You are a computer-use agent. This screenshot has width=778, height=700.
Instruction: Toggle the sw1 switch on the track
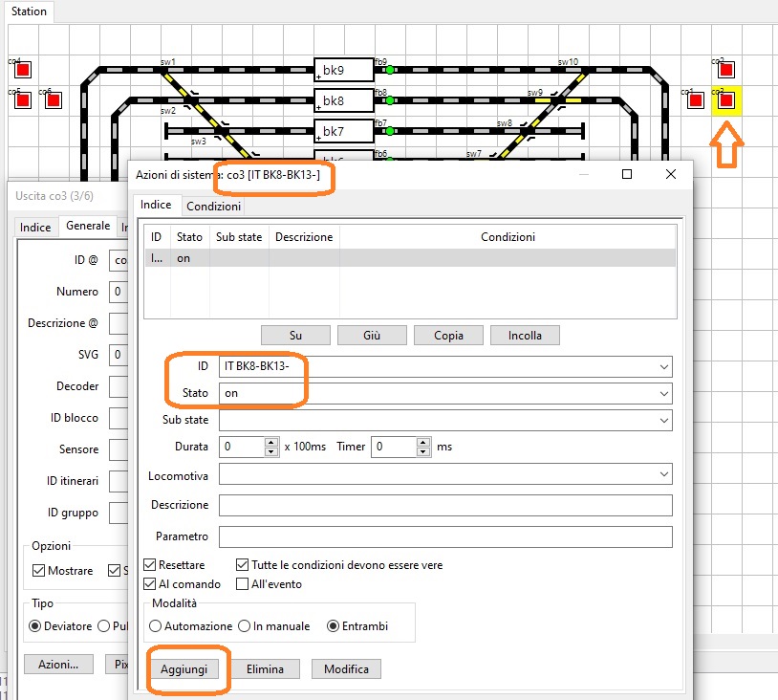(169, 71)
